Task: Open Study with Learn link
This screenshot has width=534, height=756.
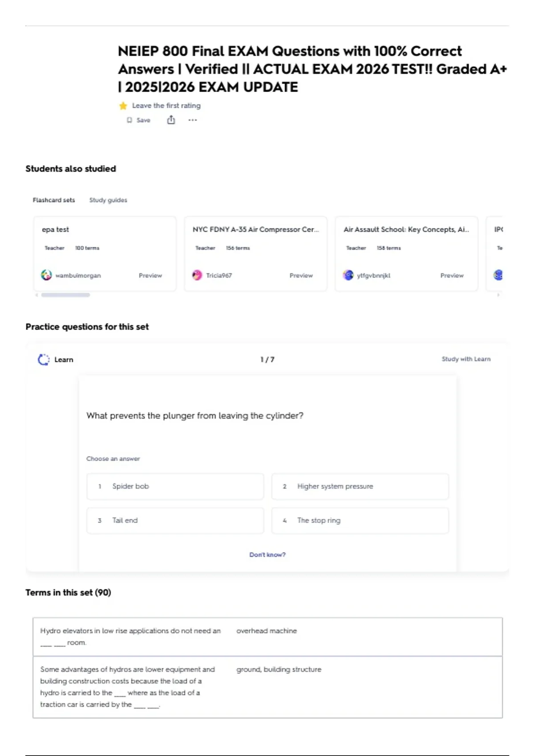Action: 466,359
